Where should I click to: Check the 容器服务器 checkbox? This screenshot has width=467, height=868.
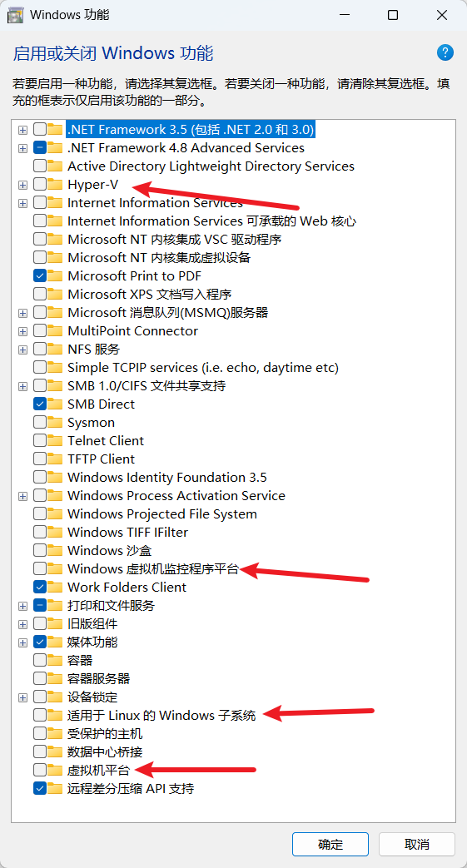click(40, 678)
